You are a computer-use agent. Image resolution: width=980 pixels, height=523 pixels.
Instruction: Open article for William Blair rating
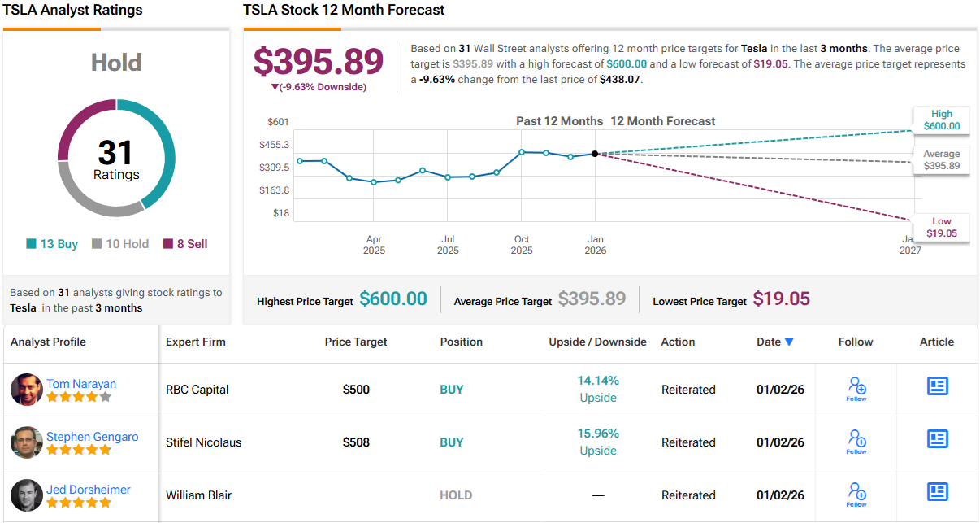(937, 492)
